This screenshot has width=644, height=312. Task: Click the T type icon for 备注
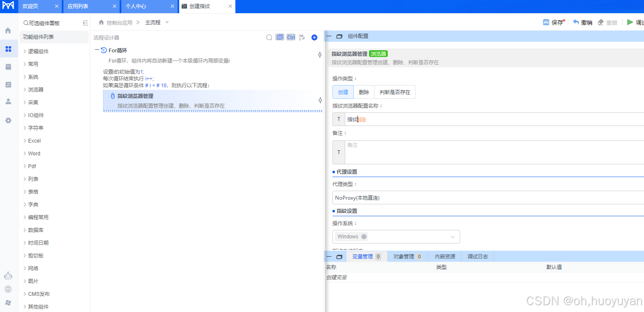[x=339, y=152]
